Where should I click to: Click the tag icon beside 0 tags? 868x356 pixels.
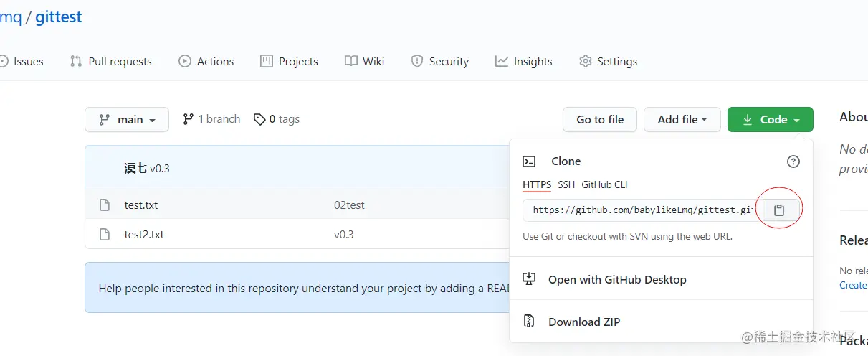pos(259,119)
